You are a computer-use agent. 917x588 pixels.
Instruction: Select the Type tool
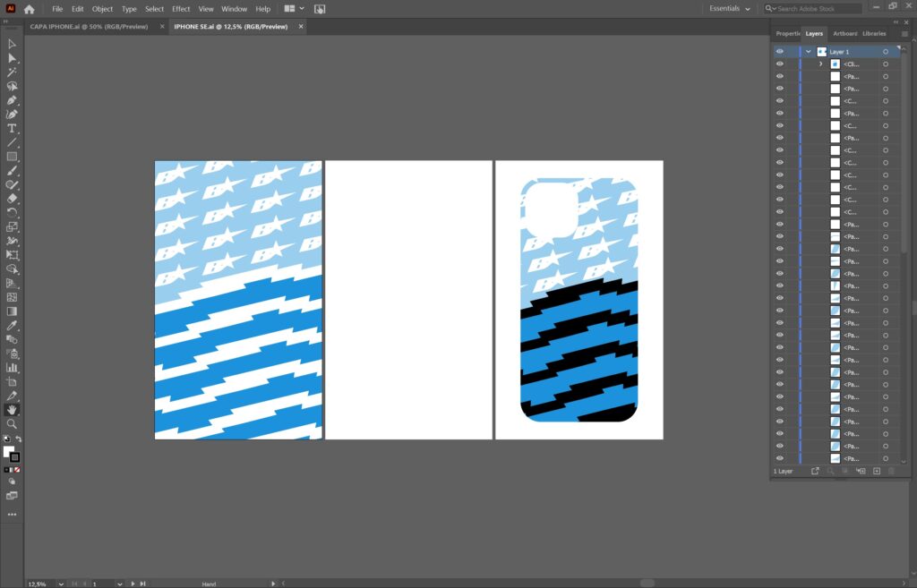click(12, 129)
